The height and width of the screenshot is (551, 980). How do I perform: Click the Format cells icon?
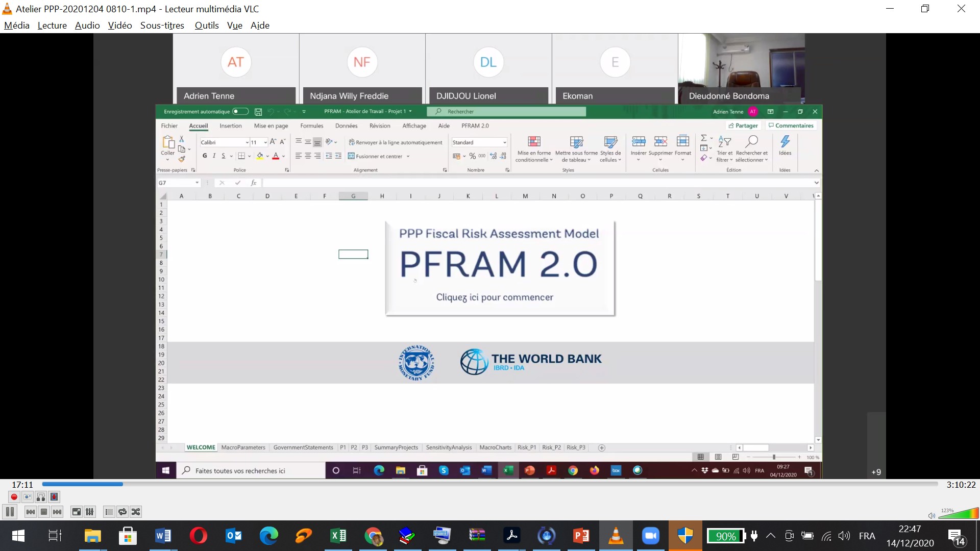coord(683,141)
